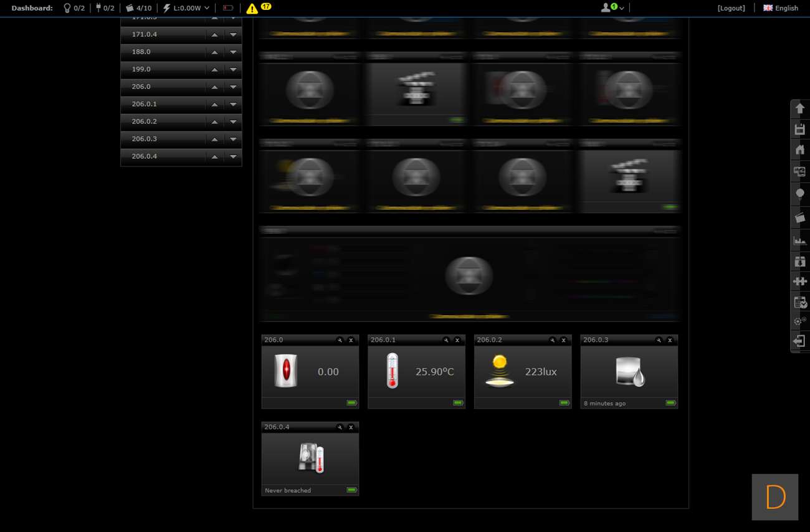
Task: Click the 223lux light reading
Action: pyautogui.click(x=541, y=372)
